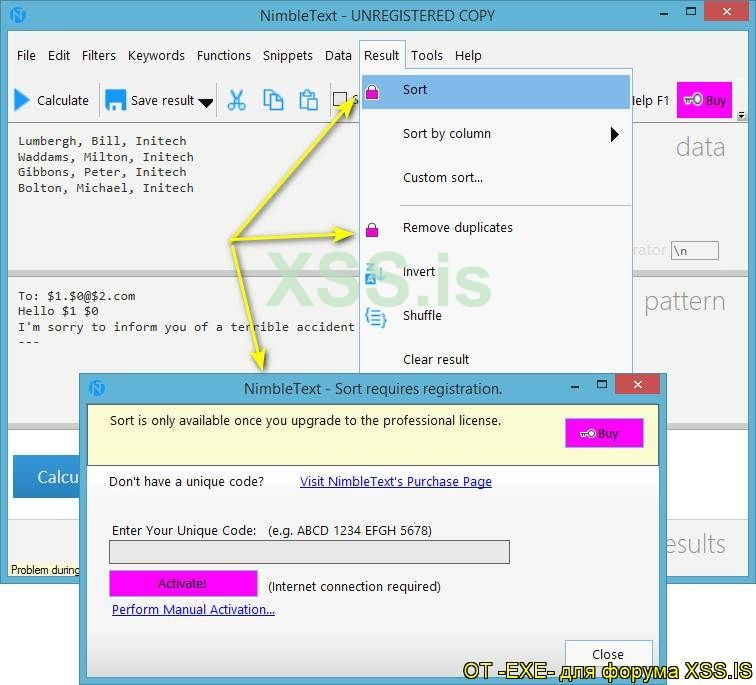Open the Snippets menu
Image resolution: width=756 pixels, height=685 pixels.
pyautogui.click(x=288, y=55)
